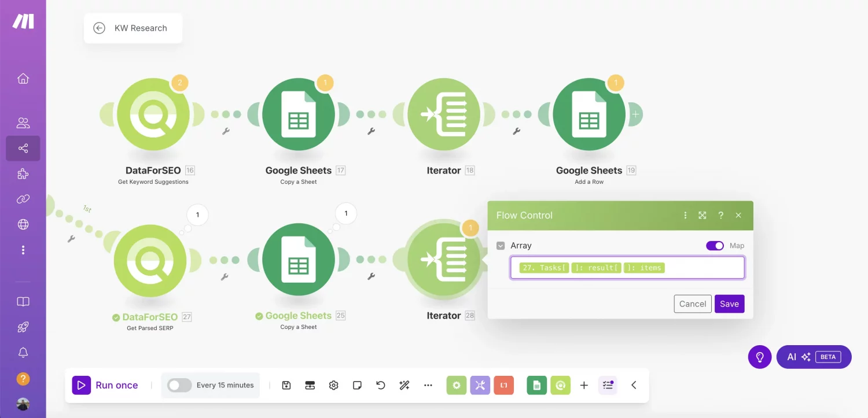Click the ']: items' mapped pill
This screenshot has width=868, height=418.
pyautogui.click(x=645, y=268)
